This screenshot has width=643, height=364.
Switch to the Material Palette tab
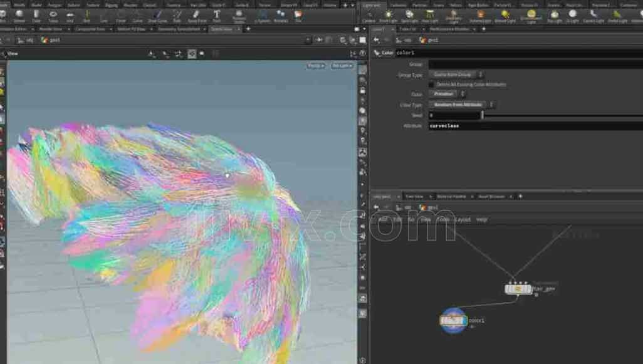tap(451, 197)
